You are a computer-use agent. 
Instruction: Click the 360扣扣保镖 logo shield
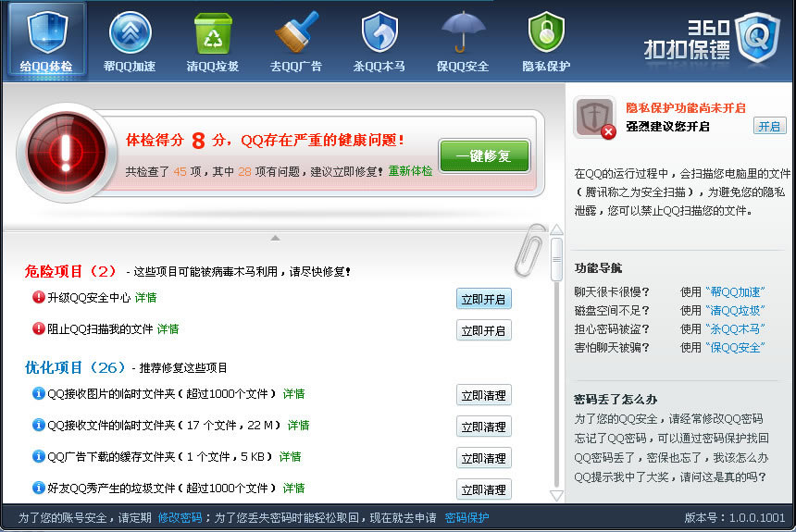(757, 37)
